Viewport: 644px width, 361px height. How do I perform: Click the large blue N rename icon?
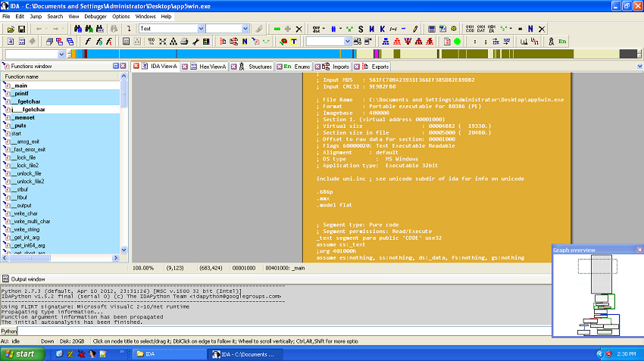click(x=530, y=29)
